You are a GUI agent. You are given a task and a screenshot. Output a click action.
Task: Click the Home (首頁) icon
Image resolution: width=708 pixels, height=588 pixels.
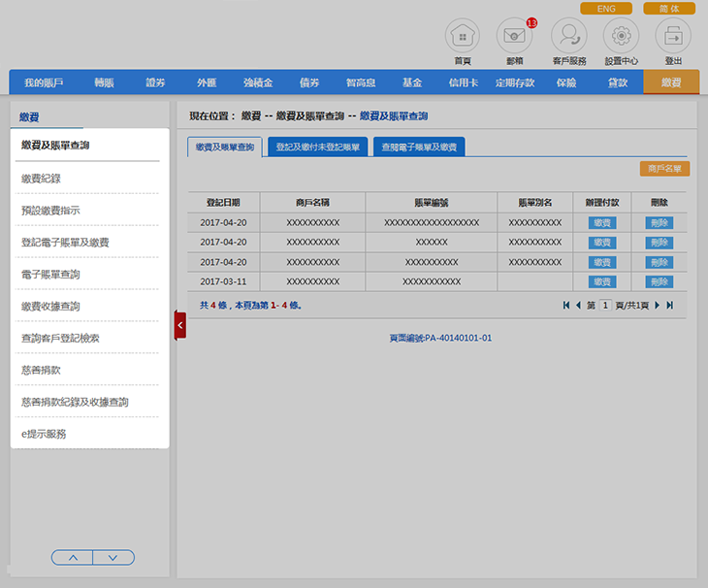pos(463,36)
